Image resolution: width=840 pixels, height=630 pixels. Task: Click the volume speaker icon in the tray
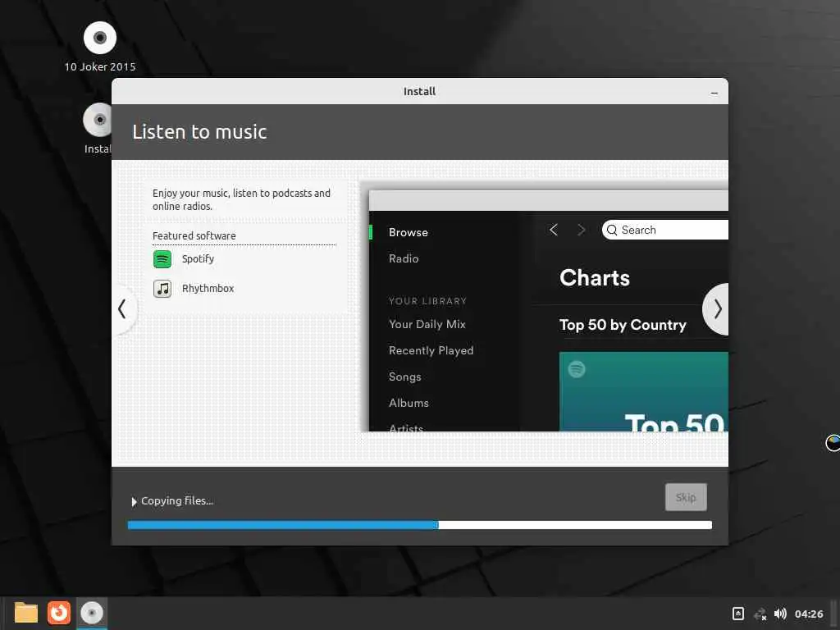(781, 614)
